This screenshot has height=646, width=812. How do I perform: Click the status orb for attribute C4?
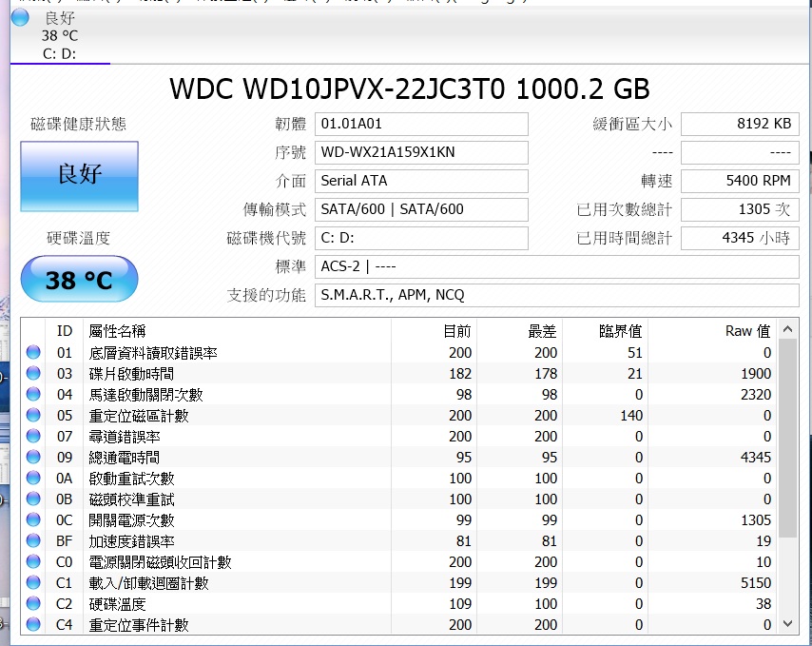coord(33,624)
